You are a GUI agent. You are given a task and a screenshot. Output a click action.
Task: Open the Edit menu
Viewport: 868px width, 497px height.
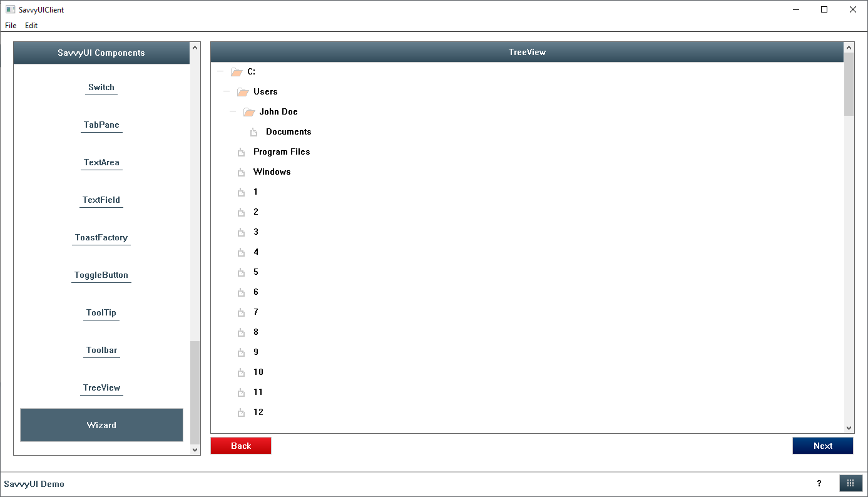point(31,25)
